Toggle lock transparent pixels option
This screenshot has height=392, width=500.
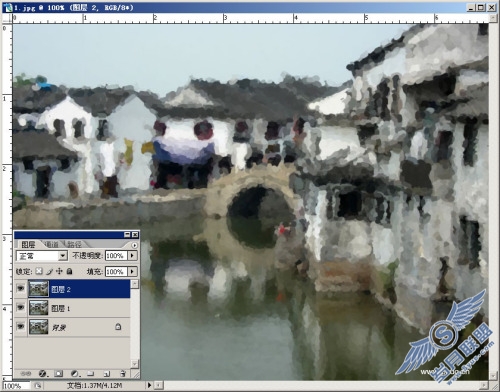point(39,271)
